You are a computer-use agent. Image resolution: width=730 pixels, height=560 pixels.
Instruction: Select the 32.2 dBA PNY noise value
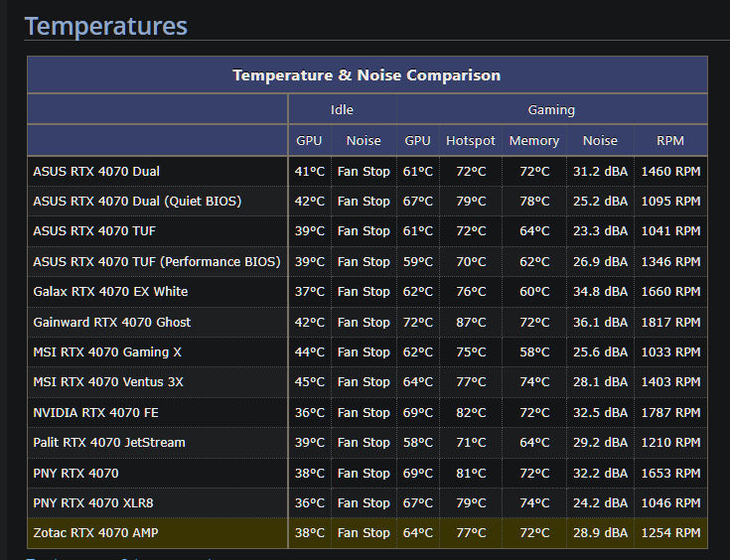pyautogui.click(x=600, y=473)
